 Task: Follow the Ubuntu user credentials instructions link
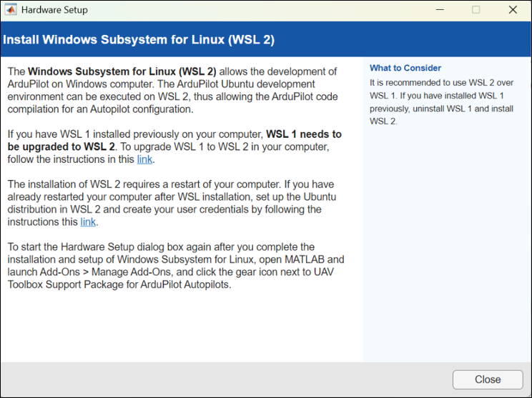tap(88, 222)
